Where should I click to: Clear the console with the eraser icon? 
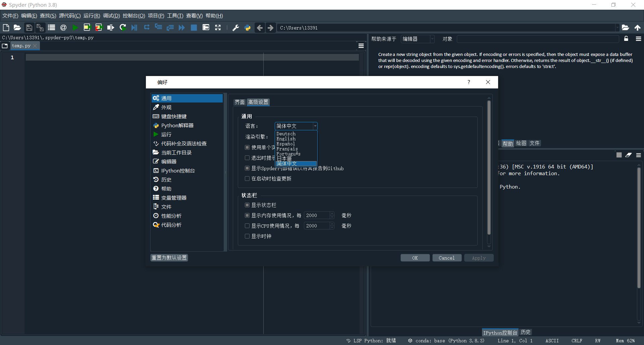(x=628, y=155)
